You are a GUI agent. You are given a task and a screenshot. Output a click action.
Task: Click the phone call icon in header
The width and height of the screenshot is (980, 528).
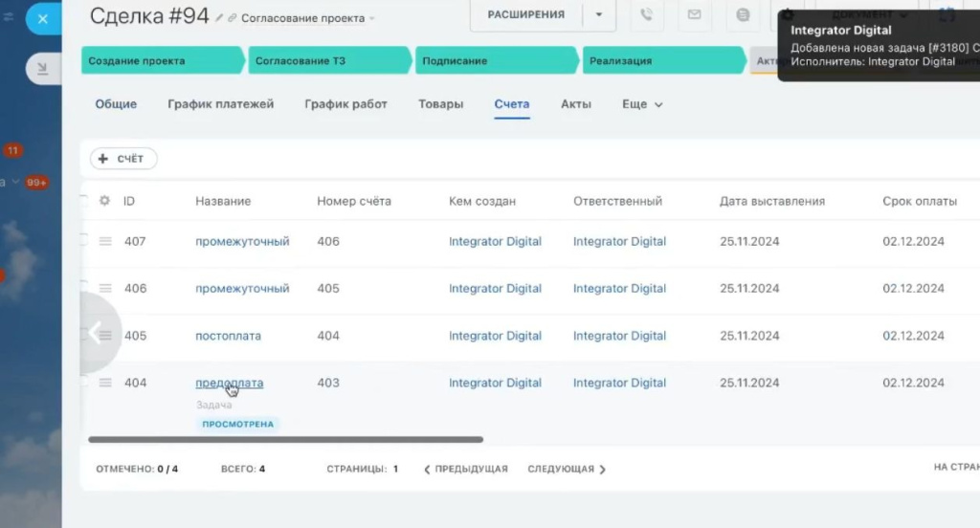click(646, 15)
